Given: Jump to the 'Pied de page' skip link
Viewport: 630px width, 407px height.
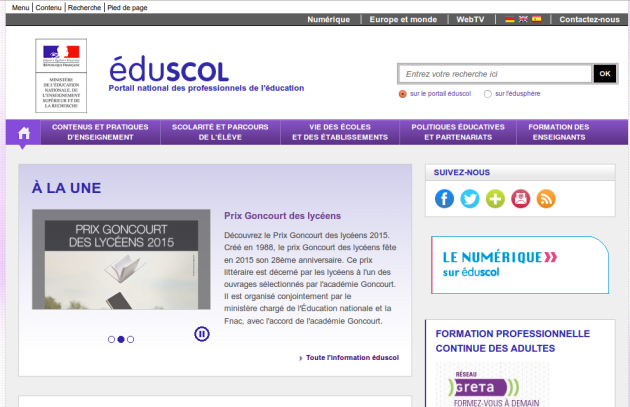Looking at the screenshot, I should (x=127, y=8).
